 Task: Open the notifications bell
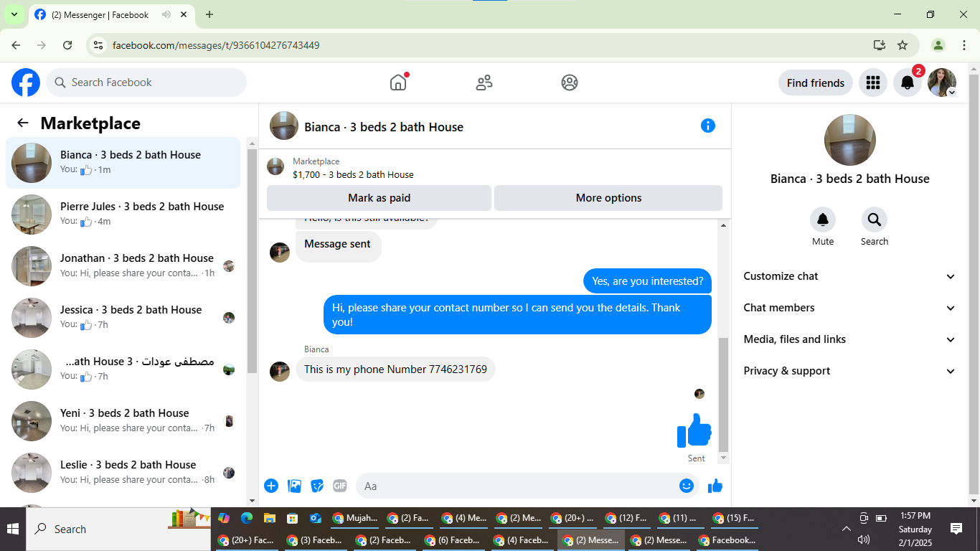pos(908,83)
